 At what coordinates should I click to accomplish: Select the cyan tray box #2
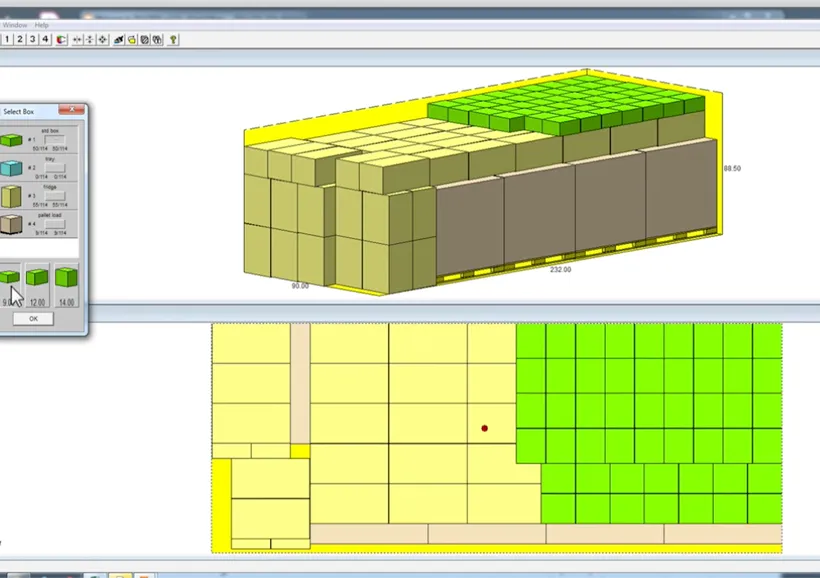click(x=12, y=169)
